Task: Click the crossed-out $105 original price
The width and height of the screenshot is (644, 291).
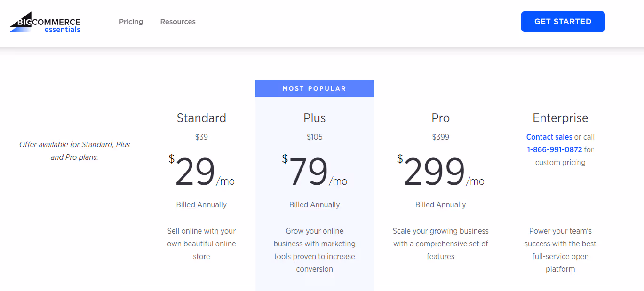Action: click(x=314, y=137)
